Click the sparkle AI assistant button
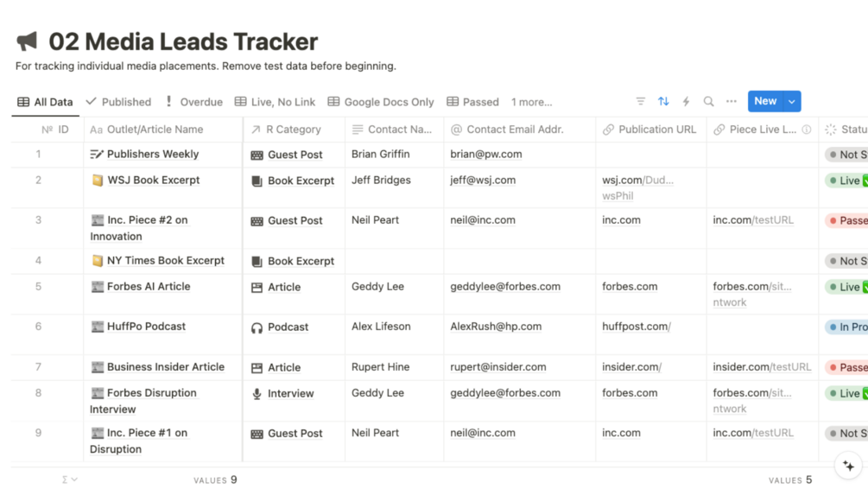The height and width of the screenshot is (489, 868). click(848, 466)
